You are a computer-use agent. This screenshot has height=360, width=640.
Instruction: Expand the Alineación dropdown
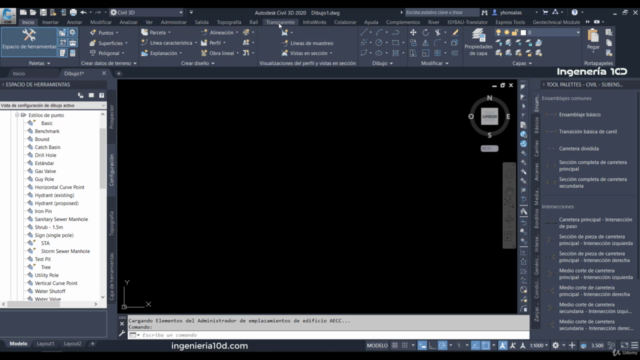coord(237,33)
